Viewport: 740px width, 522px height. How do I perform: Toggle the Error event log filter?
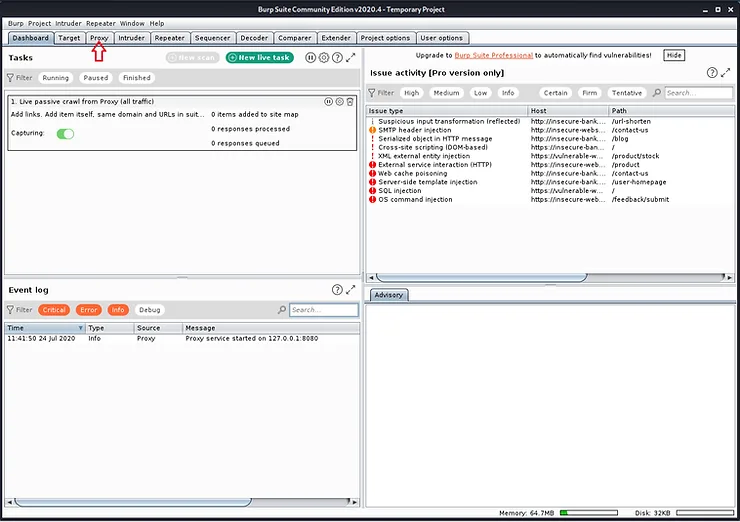click(x=89, y=310)
